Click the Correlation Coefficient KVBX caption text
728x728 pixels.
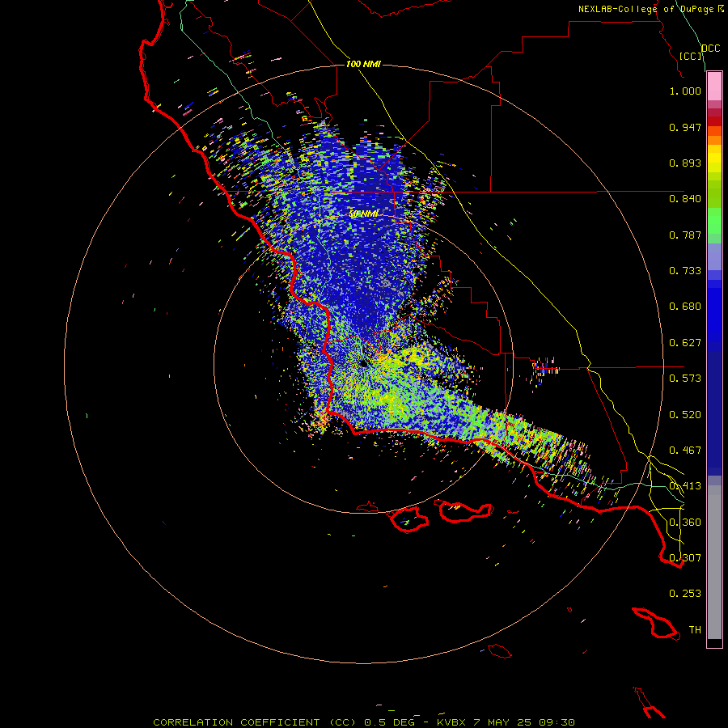point(364,722)
